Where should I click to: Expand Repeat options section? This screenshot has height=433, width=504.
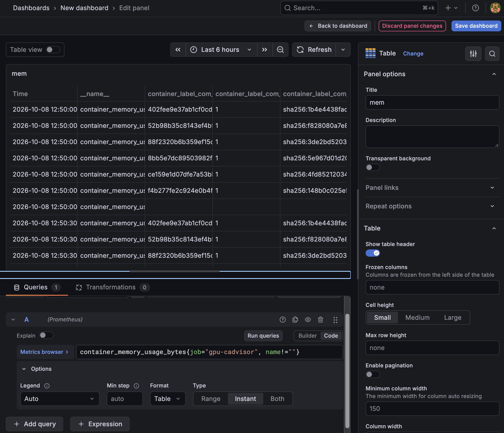(432, 206)
